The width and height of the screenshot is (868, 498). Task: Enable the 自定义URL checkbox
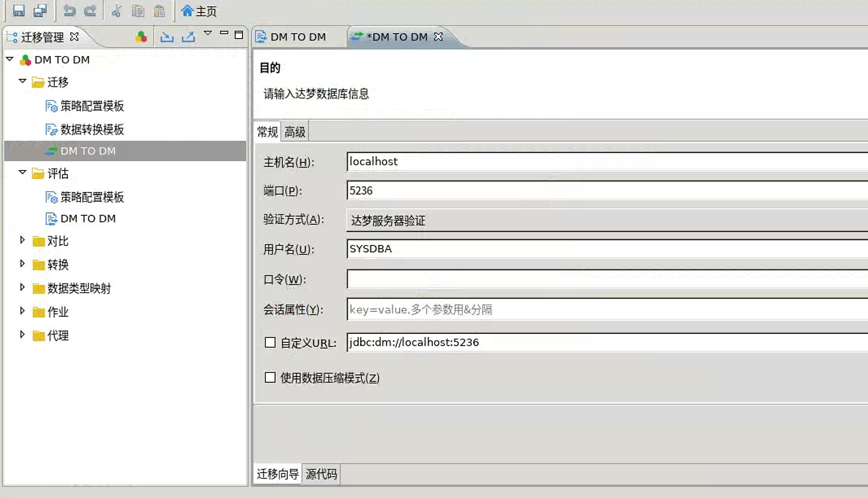click(270, 342)
